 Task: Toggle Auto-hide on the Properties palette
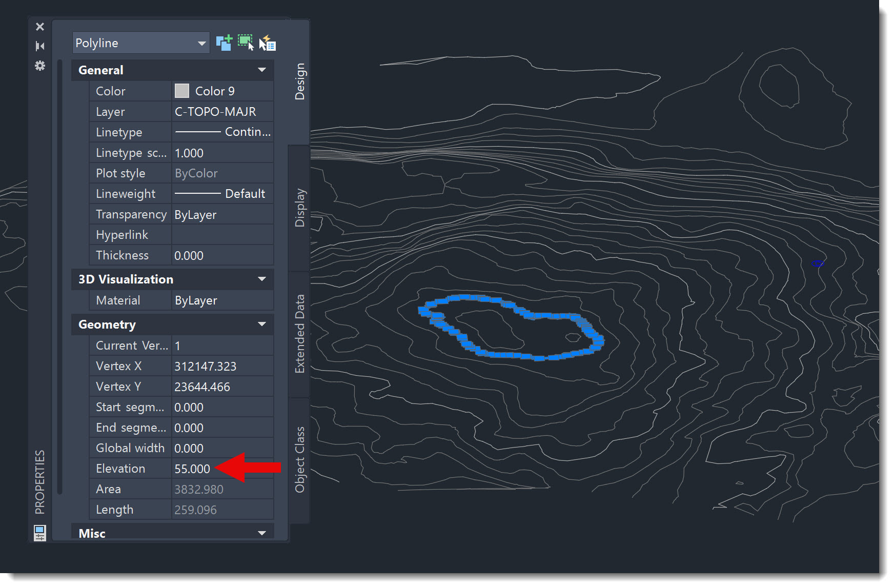(x=40, y=46)
